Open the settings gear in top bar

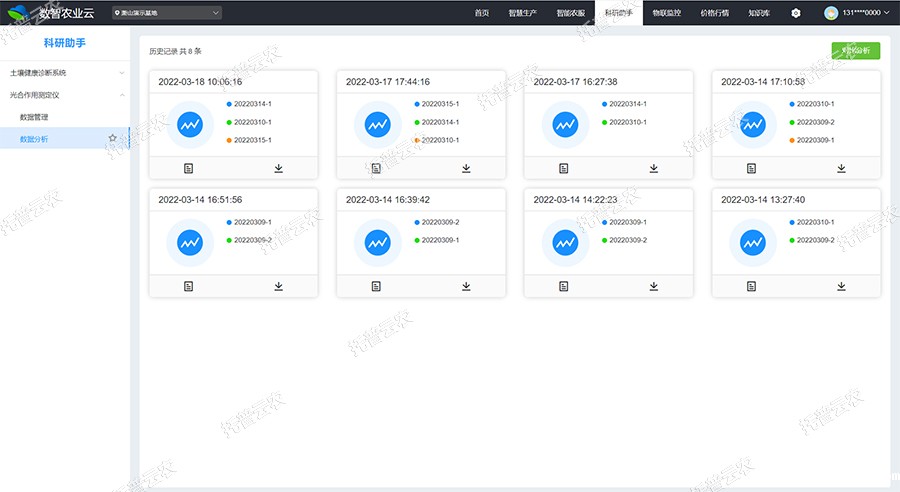tap(795, 13)
